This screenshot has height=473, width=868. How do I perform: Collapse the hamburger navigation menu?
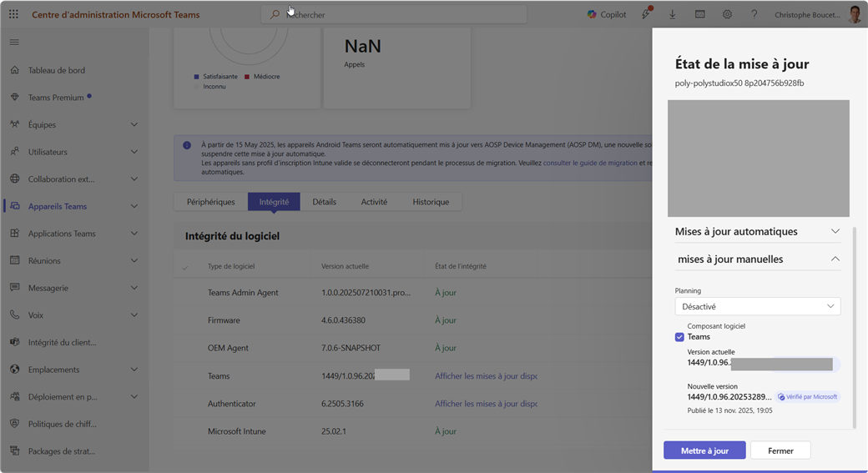click(x=14, y=42)
